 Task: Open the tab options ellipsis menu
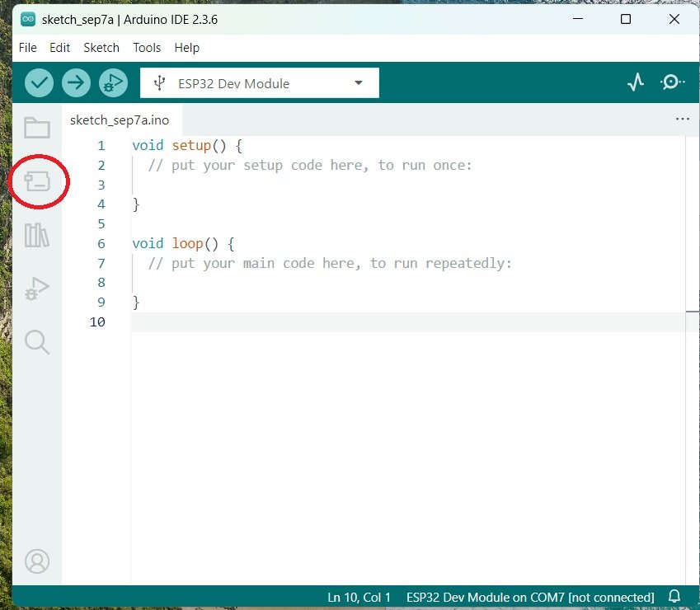[x=682, y=120]
